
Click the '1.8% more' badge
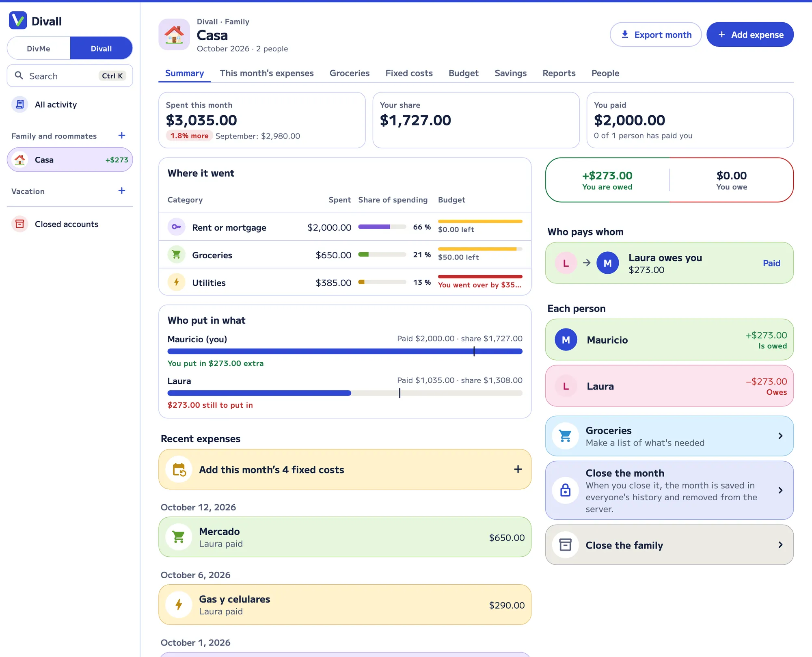(x=189, y=136)
